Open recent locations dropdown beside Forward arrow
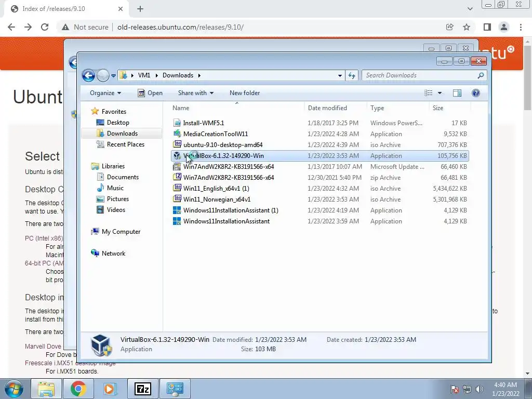The width and height of the screenshot is (532, 399). coord(113,76)
